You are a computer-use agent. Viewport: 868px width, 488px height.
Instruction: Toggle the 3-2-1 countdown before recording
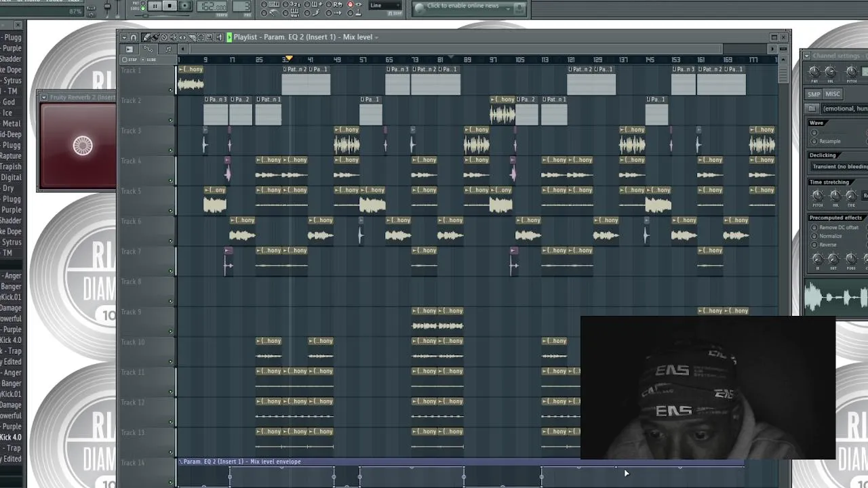294,4
